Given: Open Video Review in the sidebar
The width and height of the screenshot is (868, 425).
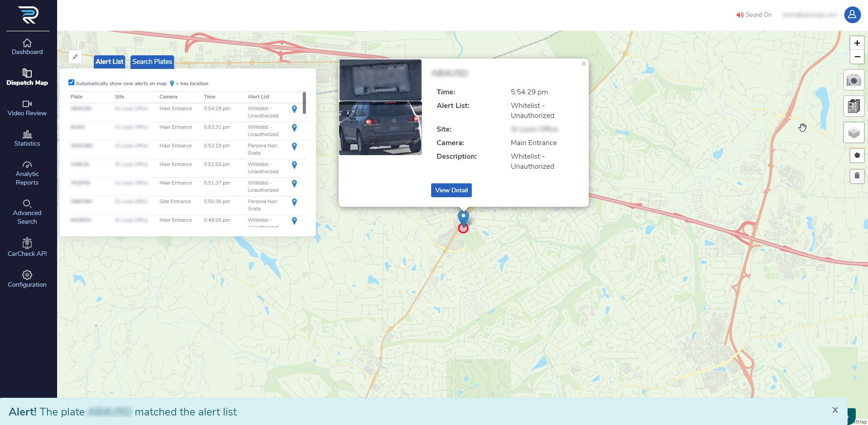Looking at the screenshot, I should (27, 108).
